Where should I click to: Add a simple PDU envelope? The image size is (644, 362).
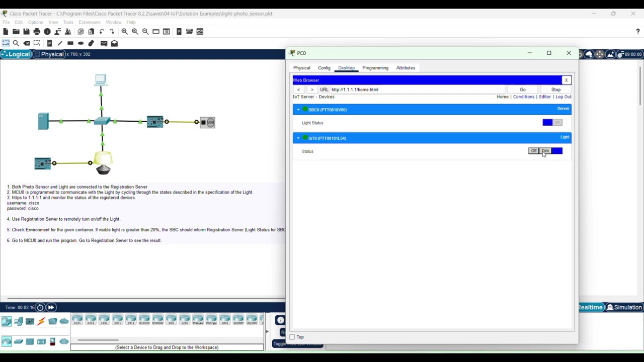pos(104,43)
